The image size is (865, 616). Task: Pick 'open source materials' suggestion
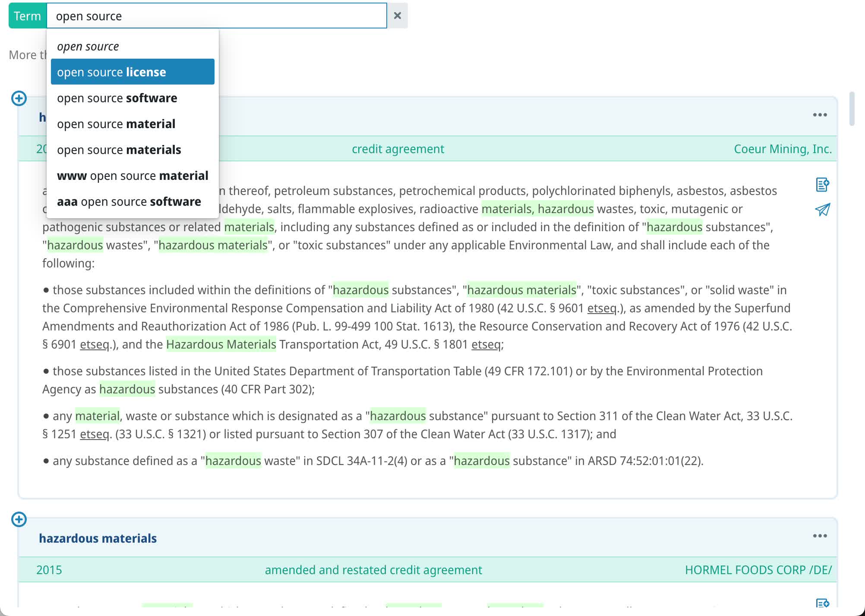tap(133, 150)
